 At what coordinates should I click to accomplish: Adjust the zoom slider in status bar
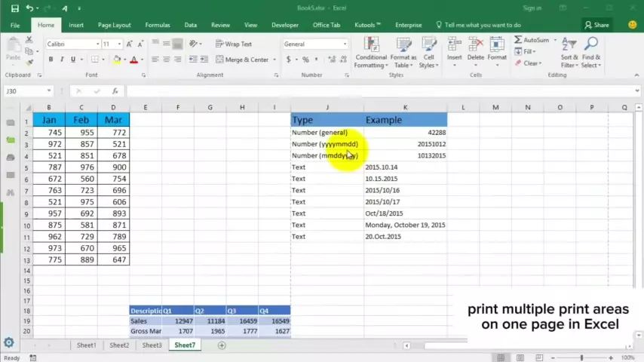click(x=581, y=357)
